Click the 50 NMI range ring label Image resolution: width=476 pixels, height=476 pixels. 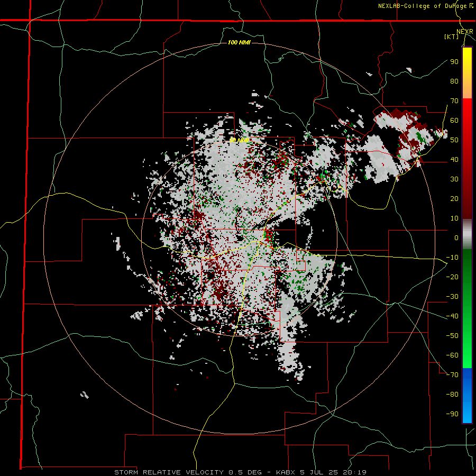239,140
